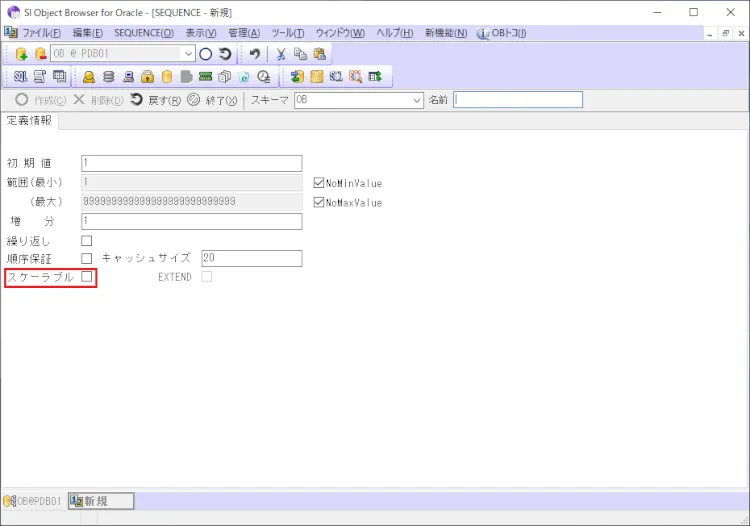
Task: Click the undo arrow icon
Action: [x=255, y=54]
